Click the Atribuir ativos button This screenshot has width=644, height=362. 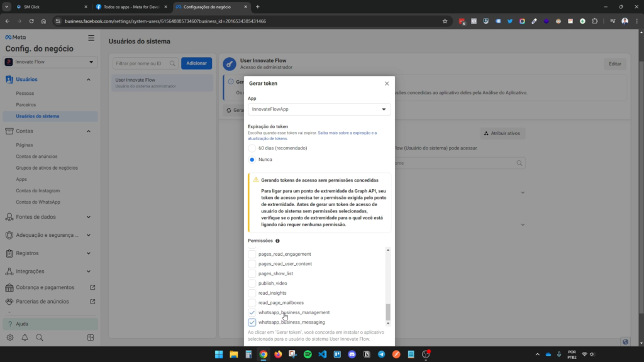[x=502, y=133]
